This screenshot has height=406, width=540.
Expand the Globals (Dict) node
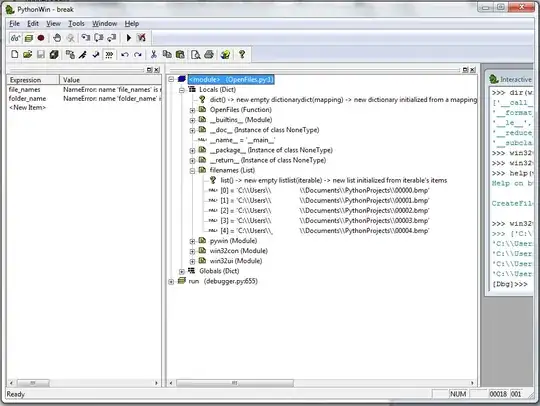tap(182, 271)
